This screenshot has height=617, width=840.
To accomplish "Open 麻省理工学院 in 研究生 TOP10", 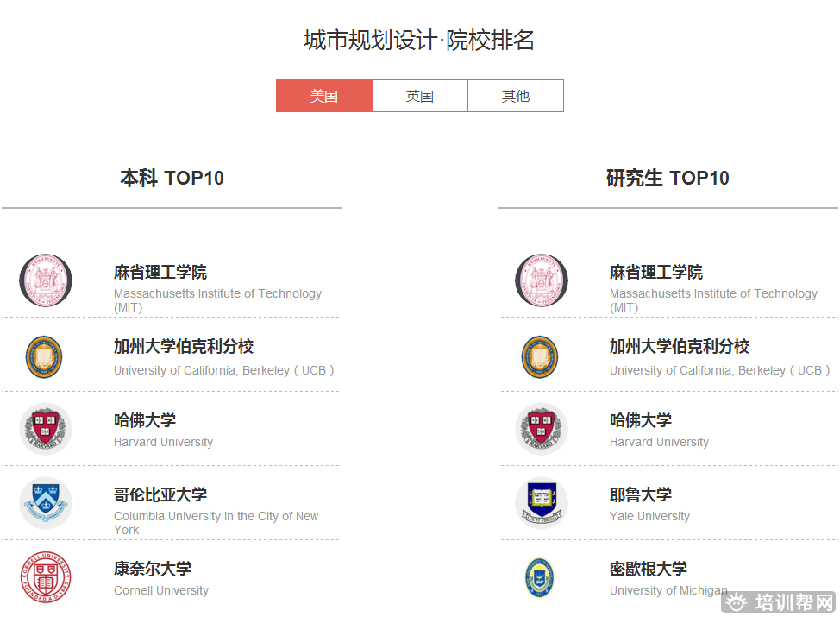I will coord(656,273).
